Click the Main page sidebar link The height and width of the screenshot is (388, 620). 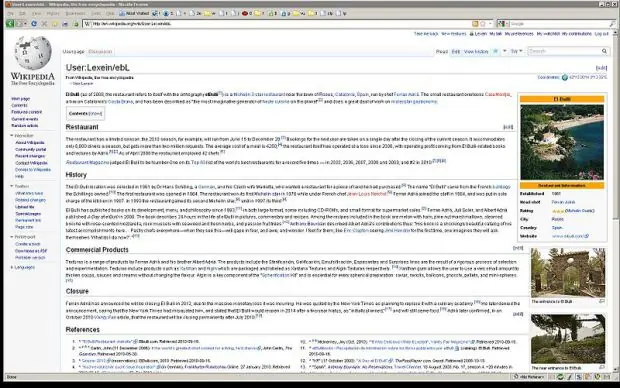coord(21,98)
